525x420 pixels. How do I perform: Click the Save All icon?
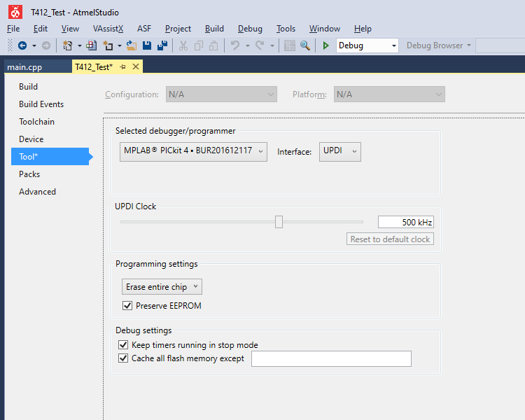162,45
